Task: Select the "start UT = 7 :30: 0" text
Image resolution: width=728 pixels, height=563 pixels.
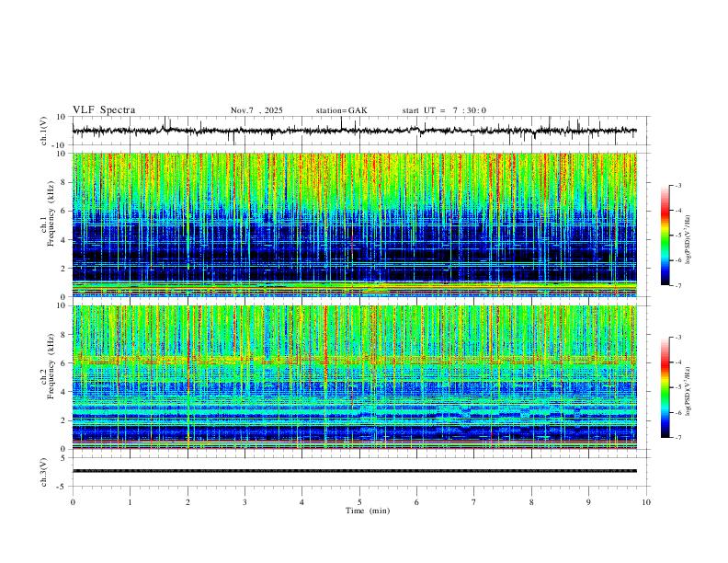Action: tap(444, 110)
